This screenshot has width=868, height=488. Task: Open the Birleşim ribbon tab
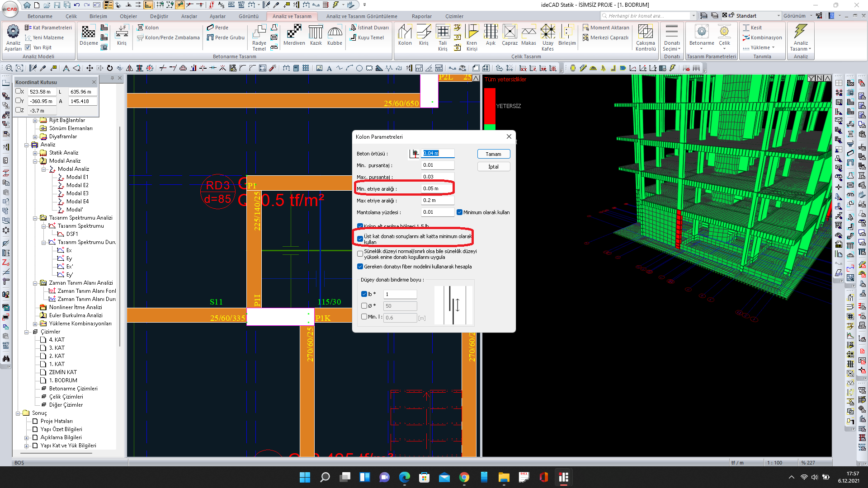click(x=98, y=16)
